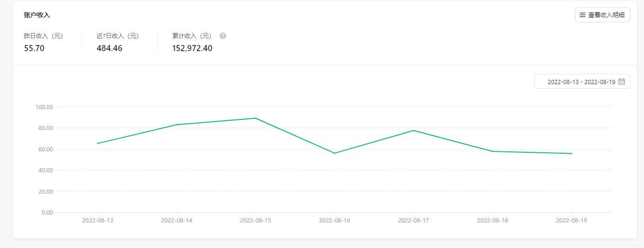Open the 2022-08-13 - 2022-08-19 date range picker

581,82
